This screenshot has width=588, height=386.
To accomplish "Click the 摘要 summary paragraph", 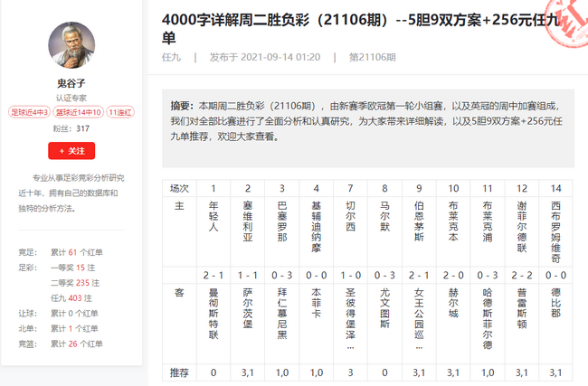I will pyautogui.click(x=368, y=121).
